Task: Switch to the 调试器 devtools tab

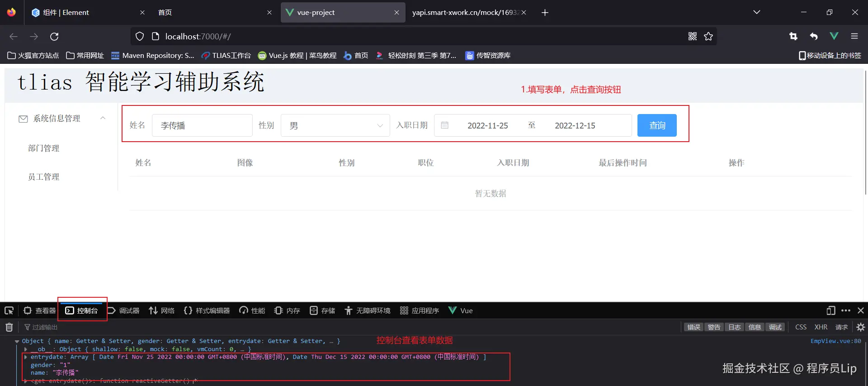Action: tap(123, 310)
